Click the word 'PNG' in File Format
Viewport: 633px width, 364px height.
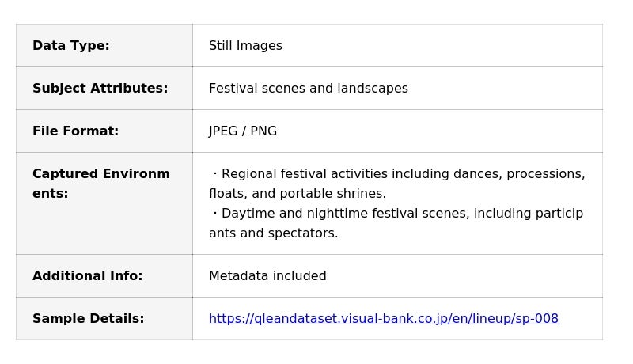(x=263, y=131)
